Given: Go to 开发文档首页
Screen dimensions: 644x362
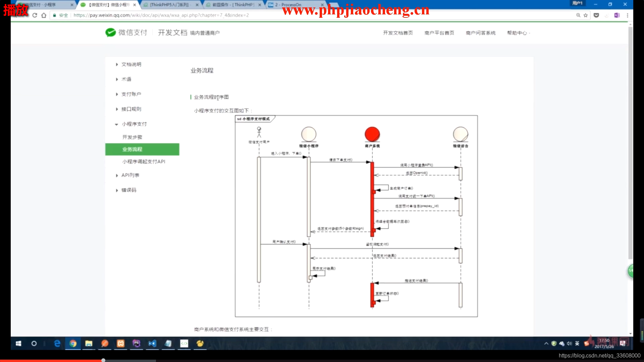Looking at the screenshot, I should click(398, 33).
